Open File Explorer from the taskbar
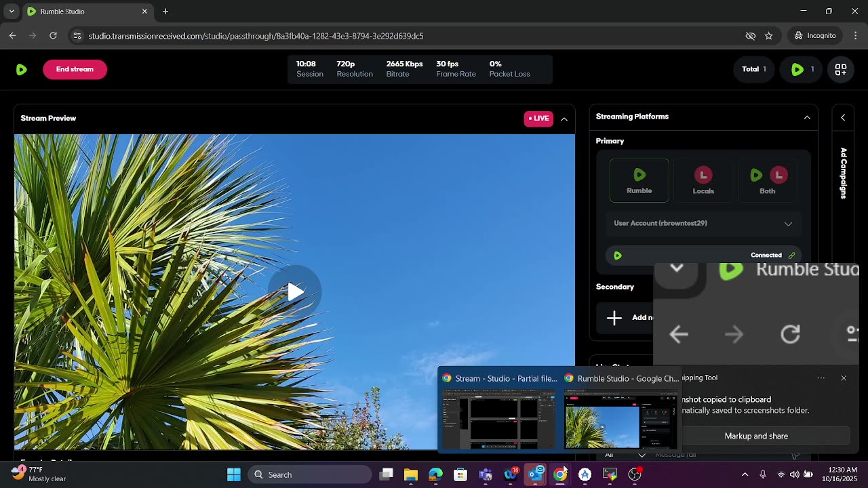Image resolution: width=868 pixels, height=488 pixels. tap(411, 474)
